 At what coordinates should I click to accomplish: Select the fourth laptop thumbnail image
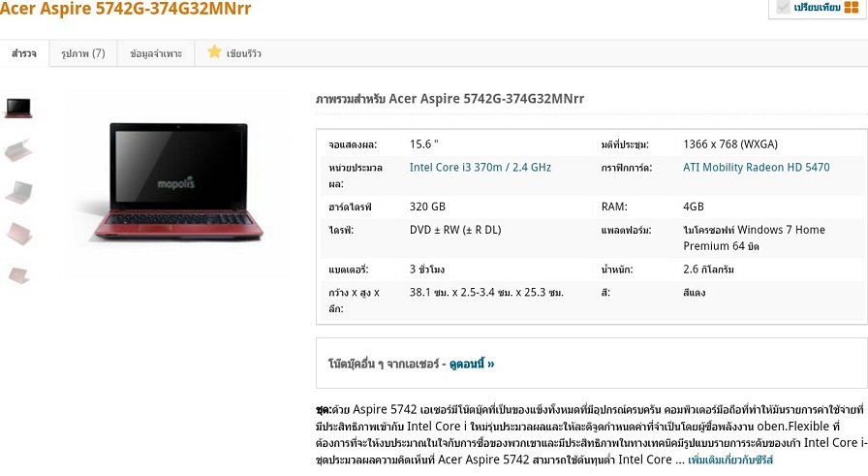click(x=18, y=234)
